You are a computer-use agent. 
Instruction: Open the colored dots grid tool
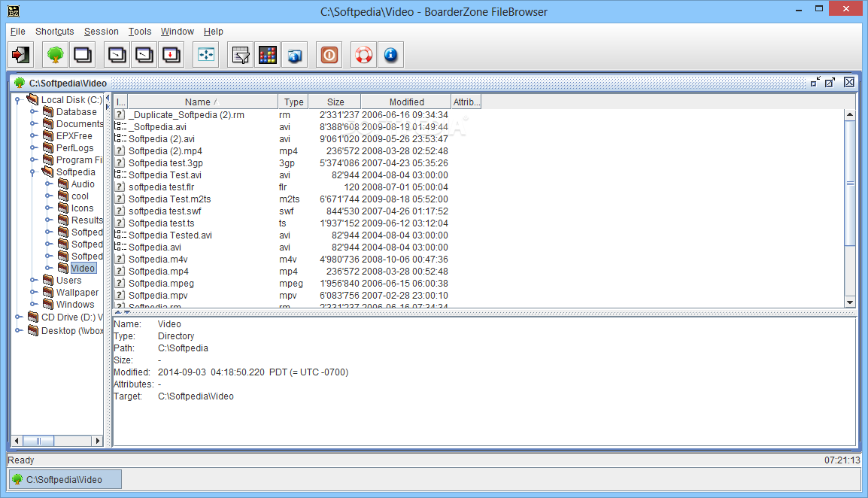(x=267, y=55)
